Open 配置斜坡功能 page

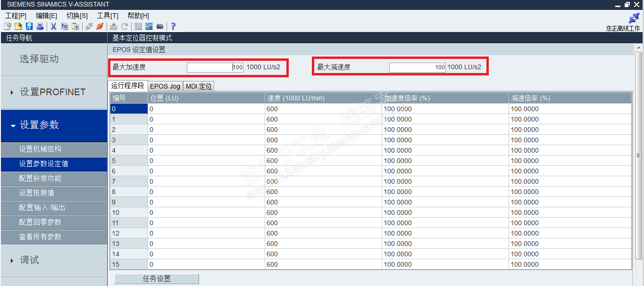pyautogui.click(x=54, y=179)
